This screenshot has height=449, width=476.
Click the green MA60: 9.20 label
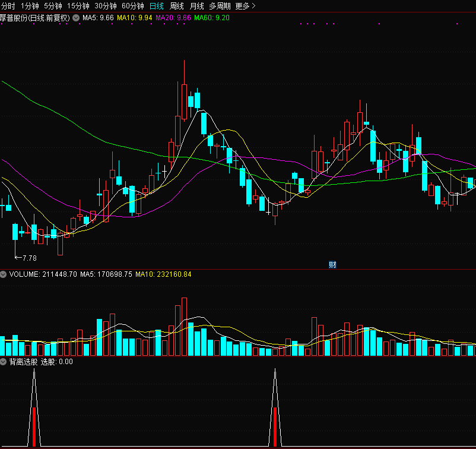212,18
